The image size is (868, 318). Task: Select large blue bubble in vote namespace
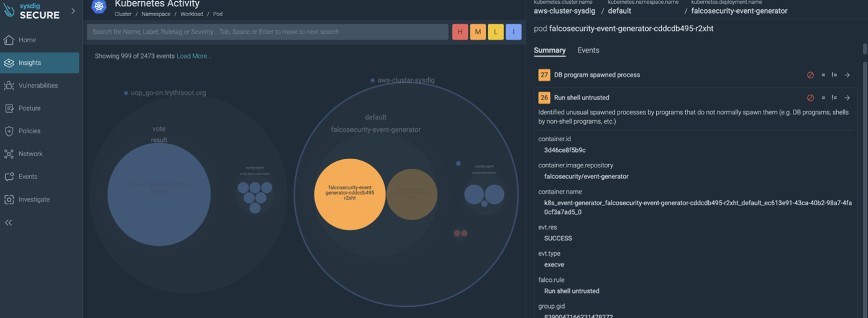coord(159,194)
